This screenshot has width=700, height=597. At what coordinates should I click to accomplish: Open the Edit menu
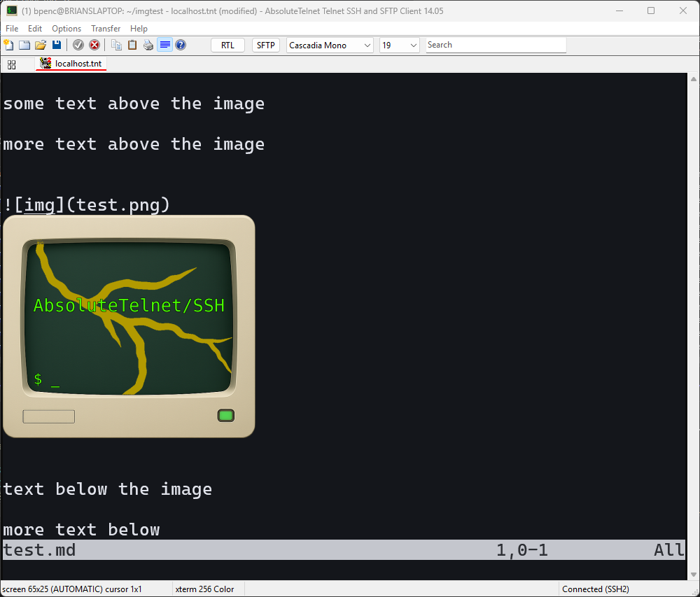click(35, 29)
